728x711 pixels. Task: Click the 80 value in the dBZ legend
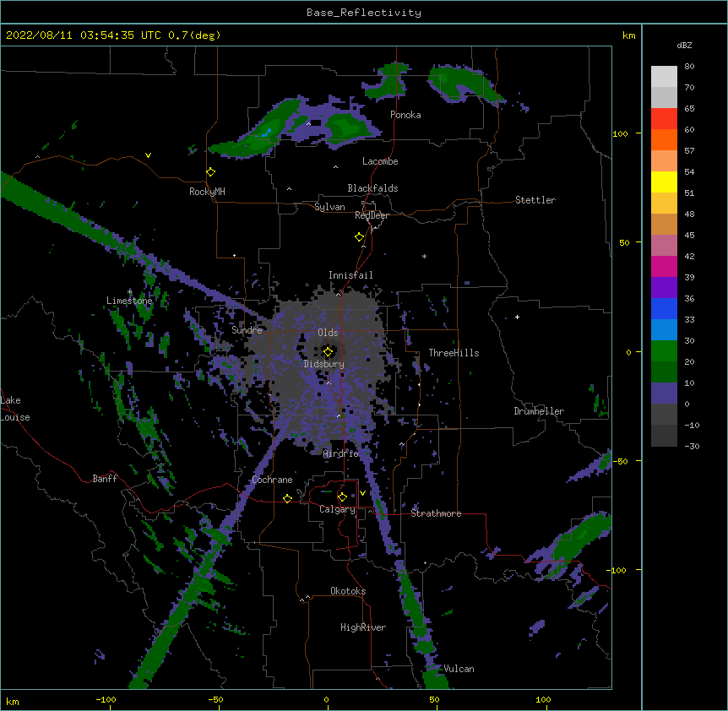pyautogui.click(x=689, y=67)
